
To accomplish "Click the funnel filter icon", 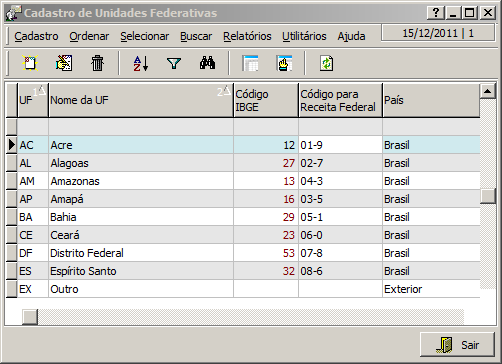I will [174, 63].
